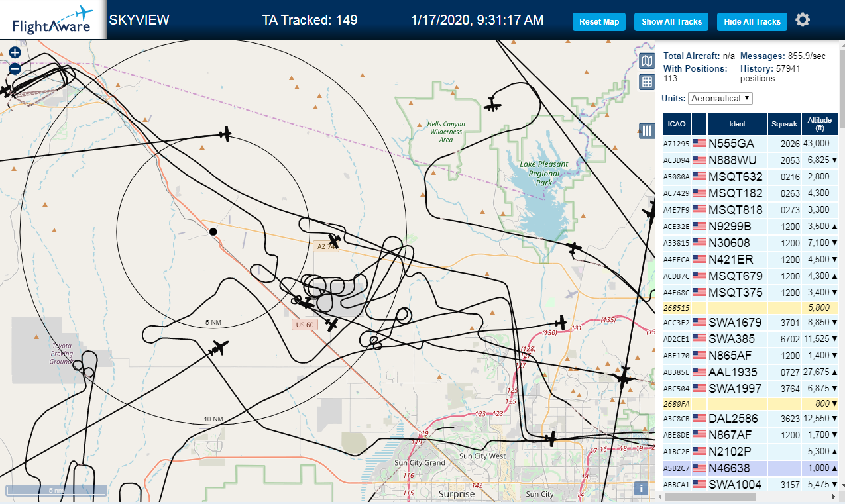The image size is (845, 504).
Task: Select the N2102P aircraft row
Action: click(750, 451)
